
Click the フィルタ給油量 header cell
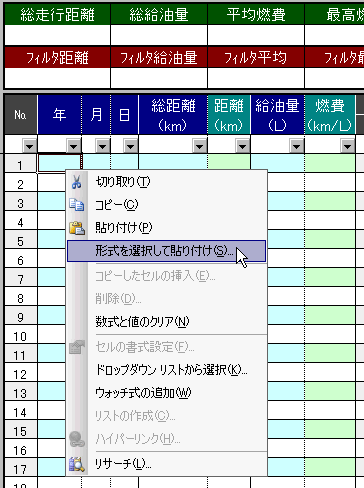159,58
